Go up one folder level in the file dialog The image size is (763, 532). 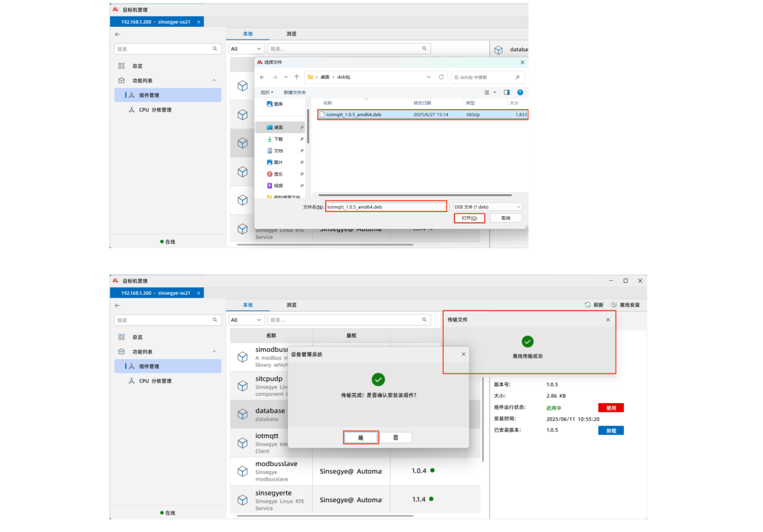tap(296, 77)
